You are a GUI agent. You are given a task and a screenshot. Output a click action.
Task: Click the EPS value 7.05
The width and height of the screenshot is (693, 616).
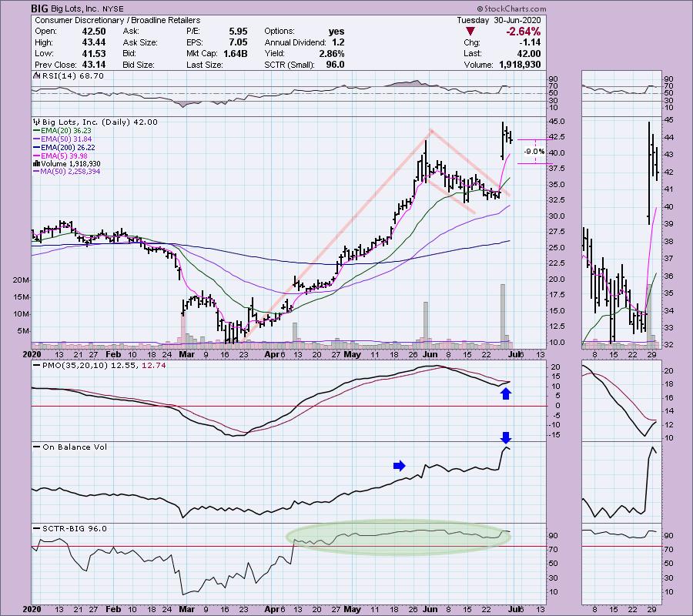[x=238, y=42]
